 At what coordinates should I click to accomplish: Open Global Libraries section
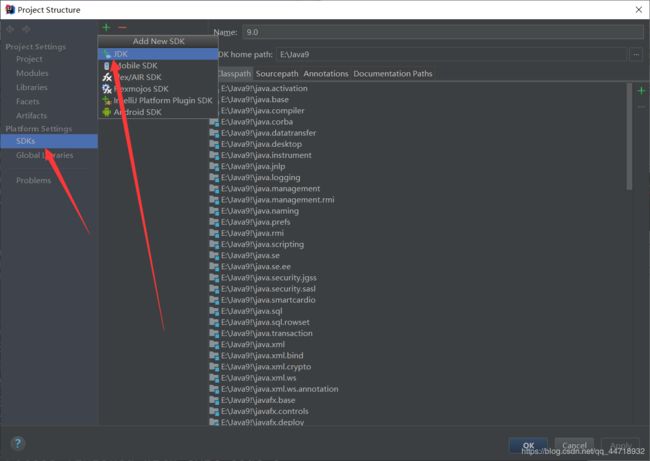coord(44,155)
